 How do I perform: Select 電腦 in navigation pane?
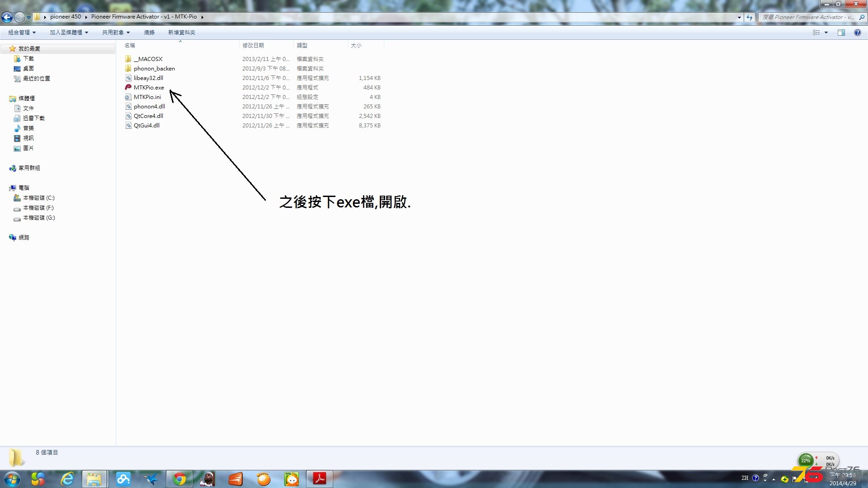[24, 188]
